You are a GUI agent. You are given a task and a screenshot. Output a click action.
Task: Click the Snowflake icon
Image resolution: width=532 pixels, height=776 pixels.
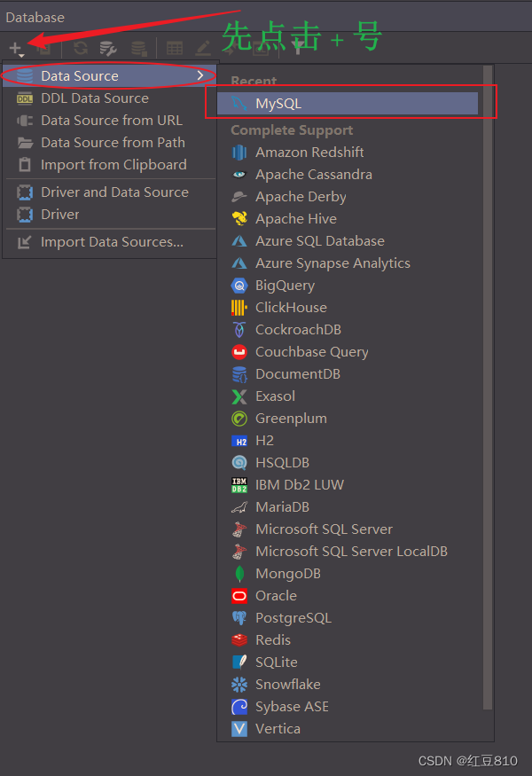[239, 685]
